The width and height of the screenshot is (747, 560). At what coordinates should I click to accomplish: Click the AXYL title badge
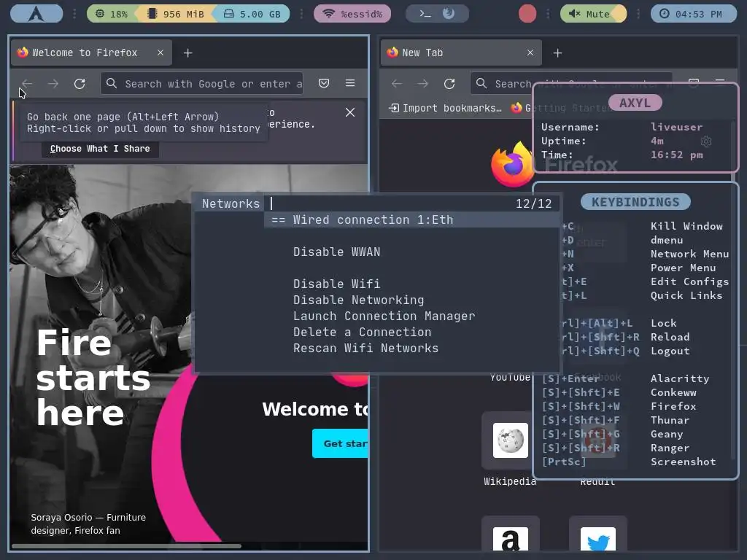pyautogui.click(x=635, y=103)
